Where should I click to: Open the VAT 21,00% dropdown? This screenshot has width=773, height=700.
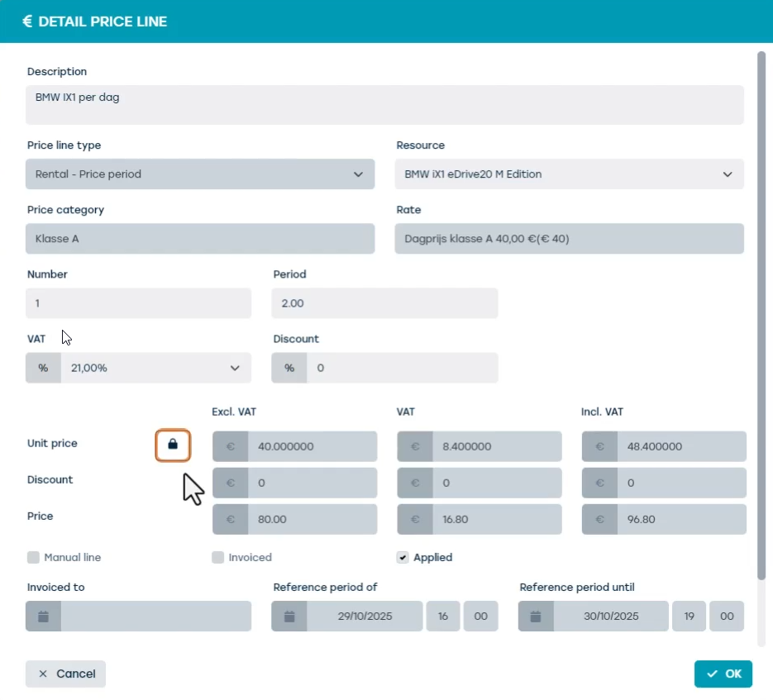155,368
